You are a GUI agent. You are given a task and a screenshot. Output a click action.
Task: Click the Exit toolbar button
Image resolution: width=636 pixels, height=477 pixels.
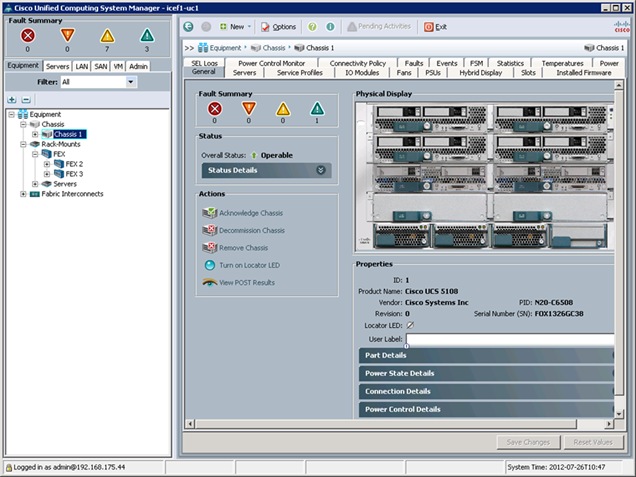[x=435, y=27]
